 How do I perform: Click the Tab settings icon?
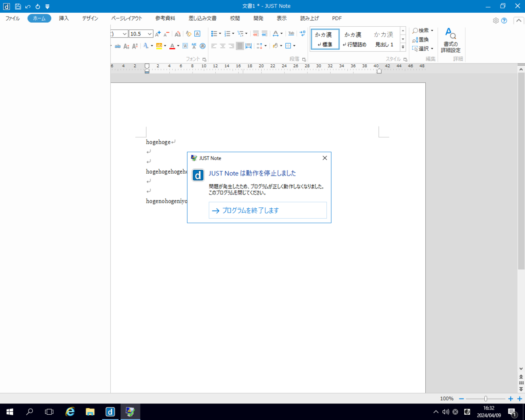[291, 34]
